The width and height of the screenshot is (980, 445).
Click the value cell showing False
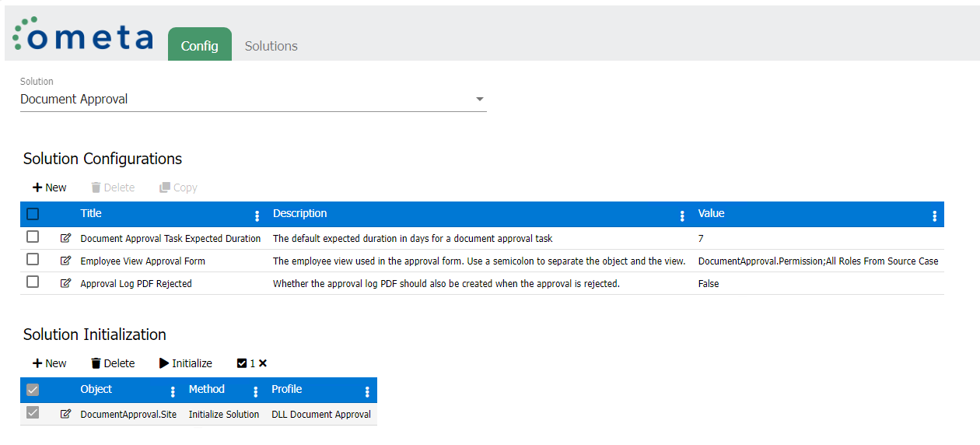(709, 283)
